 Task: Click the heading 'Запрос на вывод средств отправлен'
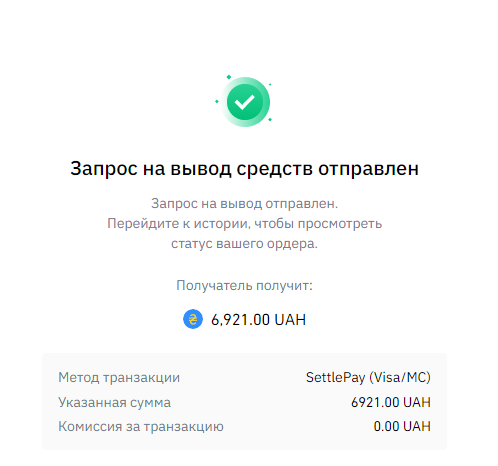244,168
